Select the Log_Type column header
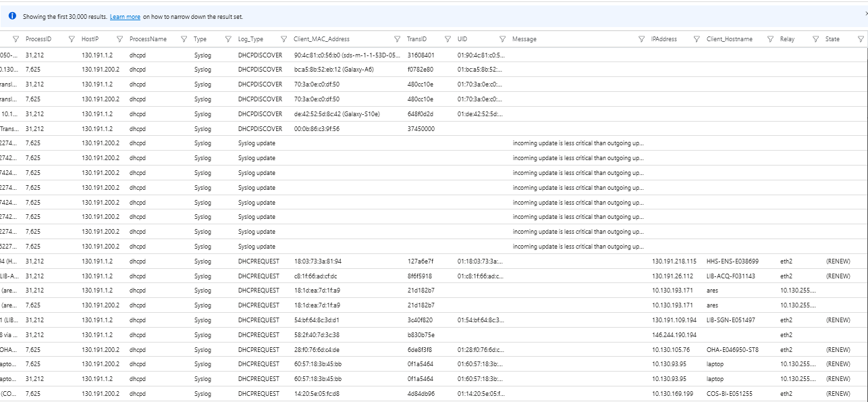The height and width of the screenshot is (402, 868). (251, 39)
